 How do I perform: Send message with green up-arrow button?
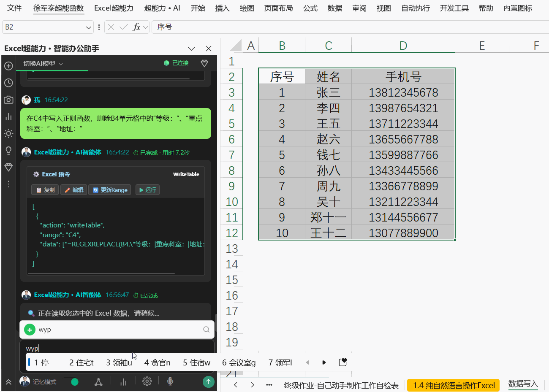click(208, 381)
